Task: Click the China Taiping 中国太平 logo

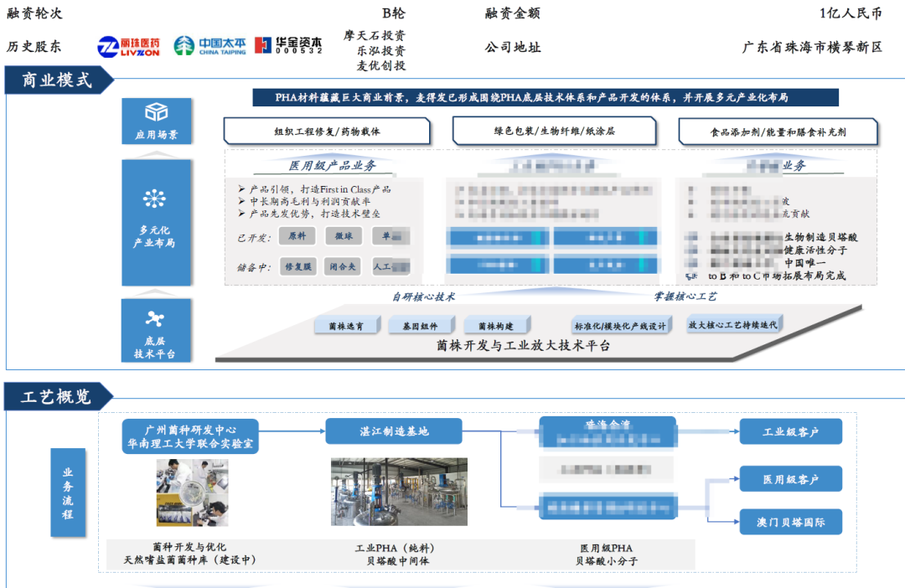Action: coord(209,46)
